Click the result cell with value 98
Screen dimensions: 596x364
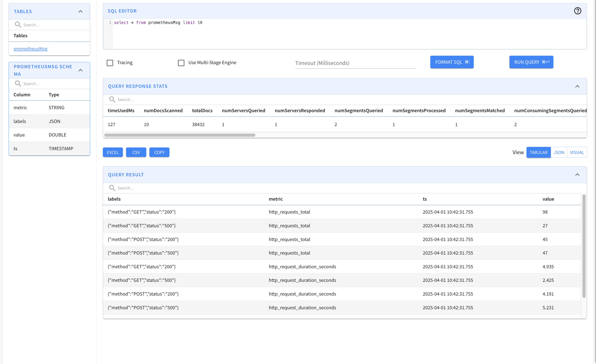[x=545, y=212]
